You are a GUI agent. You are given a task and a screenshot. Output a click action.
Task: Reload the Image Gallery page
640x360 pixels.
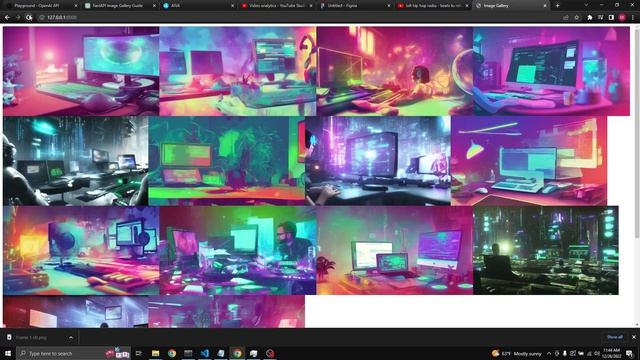tap(29, 18)
